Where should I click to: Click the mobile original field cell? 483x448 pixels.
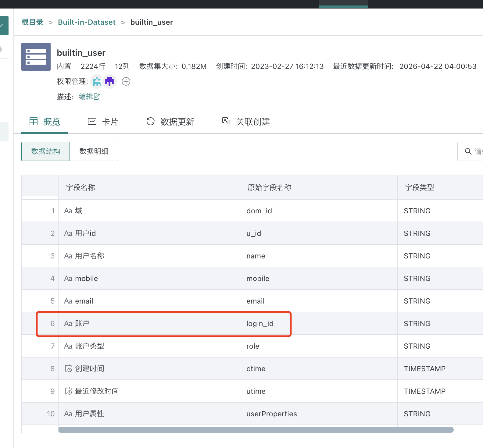pyautogui.click(x=319, y=279)
